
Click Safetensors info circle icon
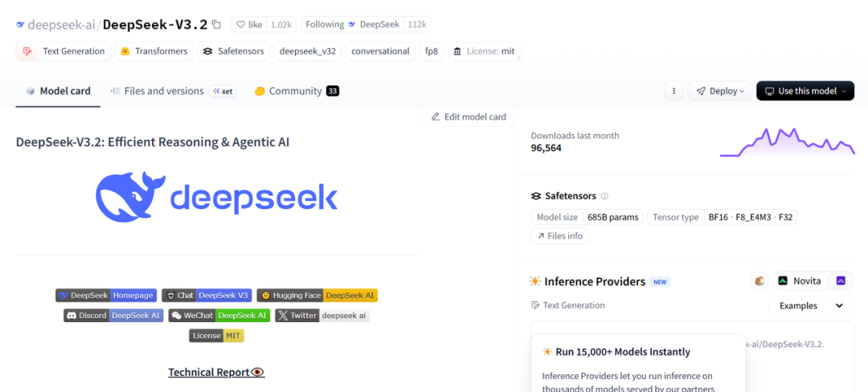[604, 196]
